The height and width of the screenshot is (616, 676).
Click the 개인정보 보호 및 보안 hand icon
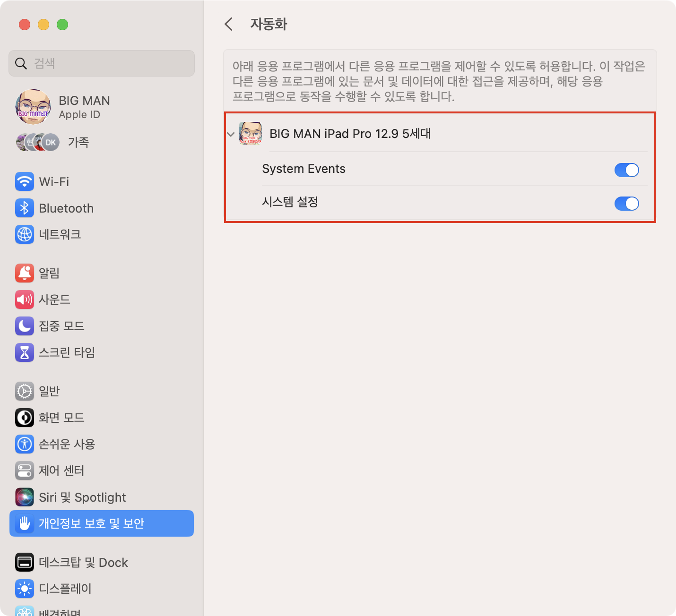[25, 523]
